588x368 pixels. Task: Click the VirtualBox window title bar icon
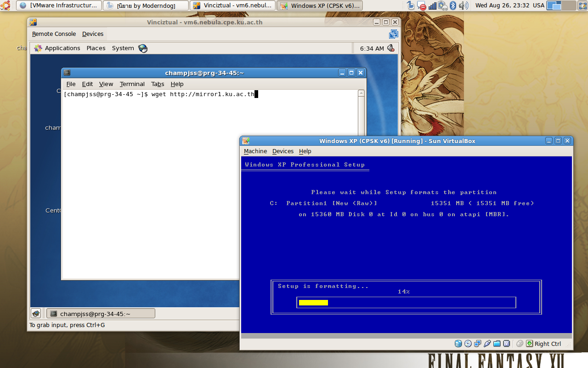point(246,141)
